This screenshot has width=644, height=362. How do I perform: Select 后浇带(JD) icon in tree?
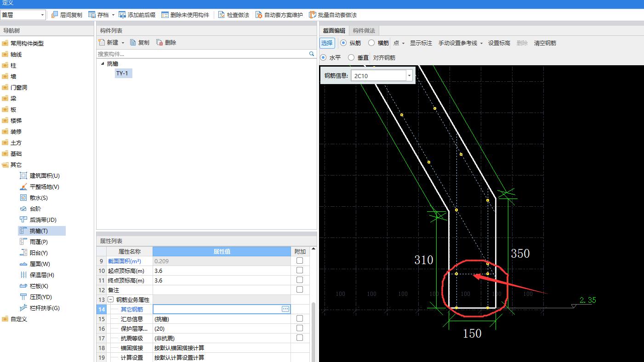23,220
